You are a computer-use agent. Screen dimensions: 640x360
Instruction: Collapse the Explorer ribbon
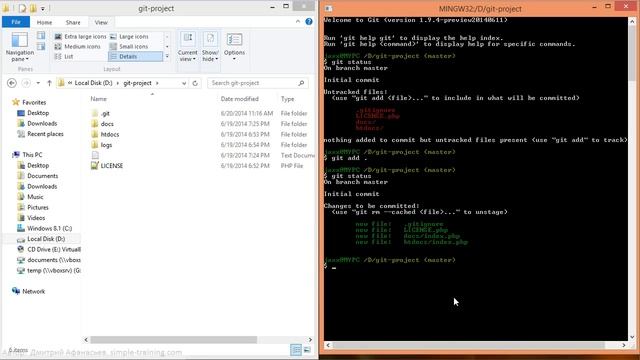click(298, 22)
